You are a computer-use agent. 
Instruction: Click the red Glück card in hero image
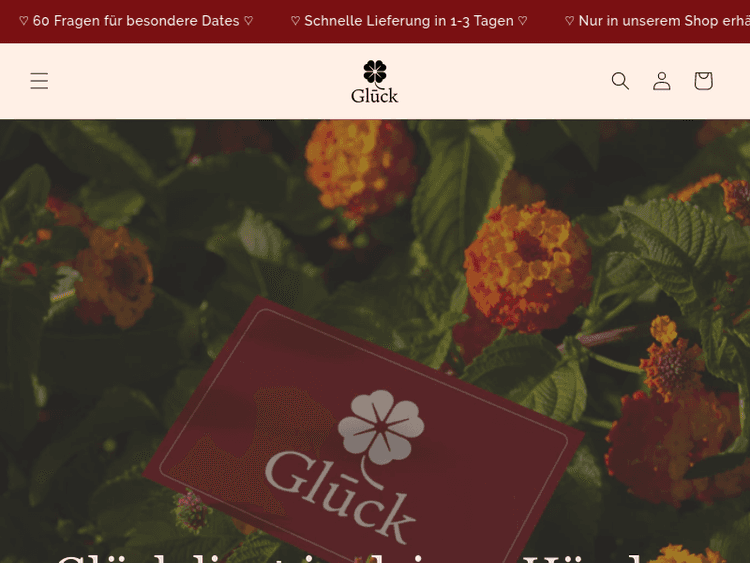[x=364, y=431]
